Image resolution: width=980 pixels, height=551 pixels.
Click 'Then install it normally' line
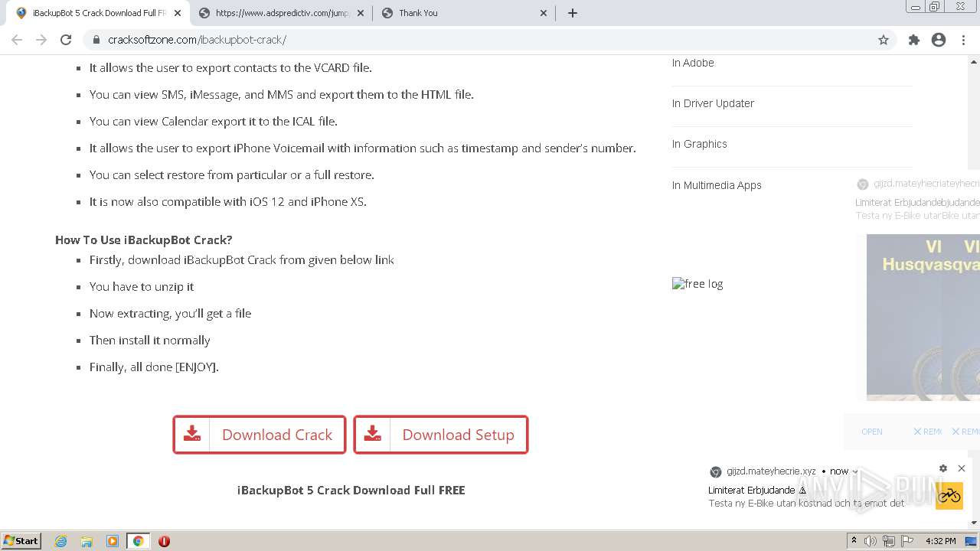click(x=150, y=341)
